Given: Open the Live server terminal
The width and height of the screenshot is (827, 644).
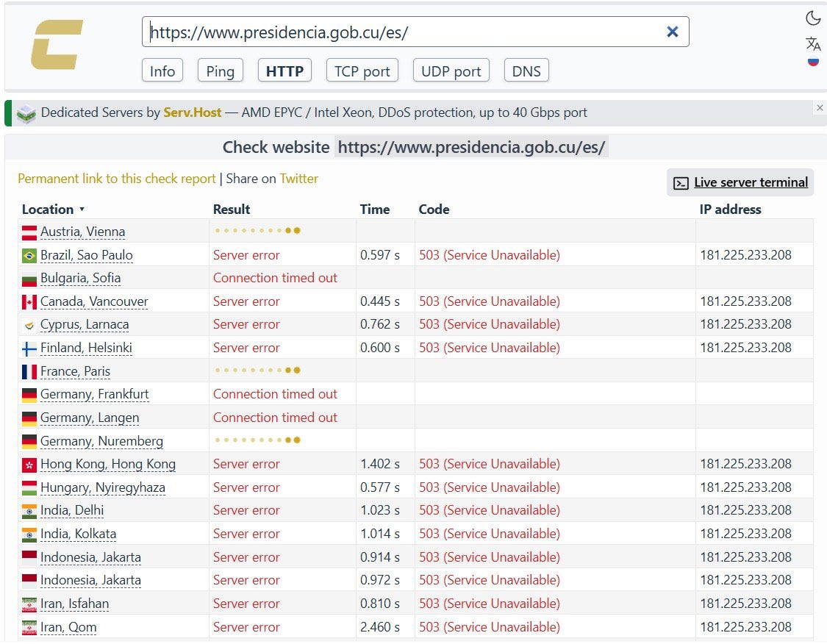Looking at the screenshot, I should coord(740,182).
